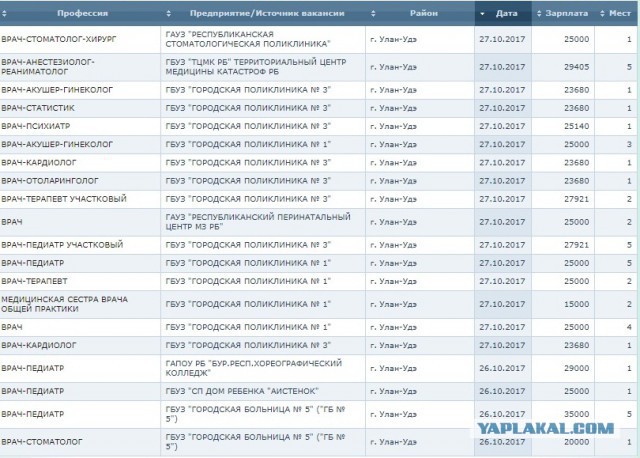Image resolution: width=640 pixels, height=458 pixels.
Task: Click sort arrows beside Предприятие/Источник вакансии header
Action: pyautogui.click(x=169, y=13)
